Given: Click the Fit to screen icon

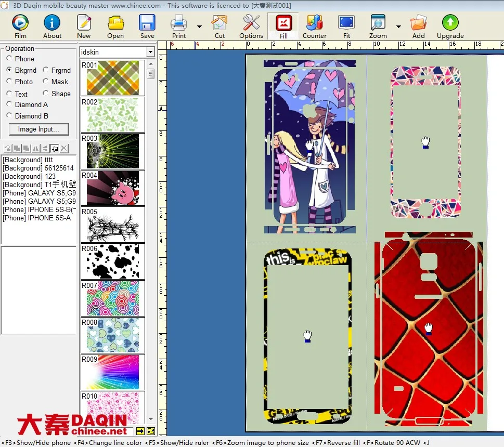Looking at the screenshot, I should pos(346,26).
